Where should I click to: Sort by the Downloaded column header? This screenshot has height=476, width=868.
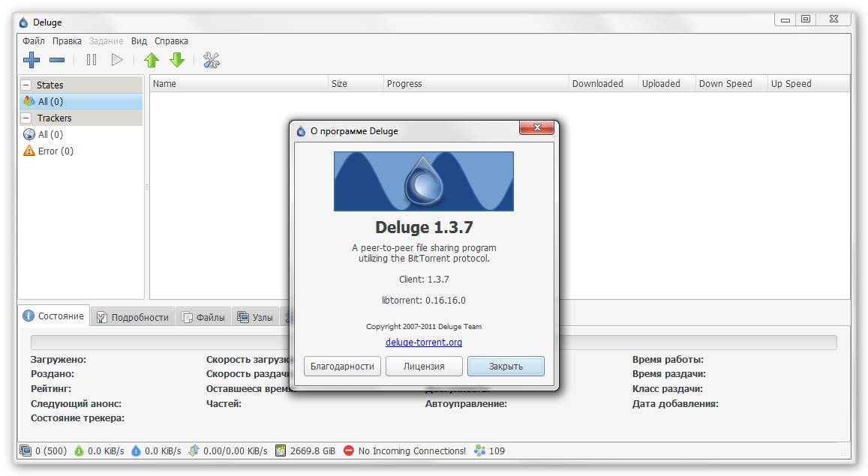click(604, 83)
